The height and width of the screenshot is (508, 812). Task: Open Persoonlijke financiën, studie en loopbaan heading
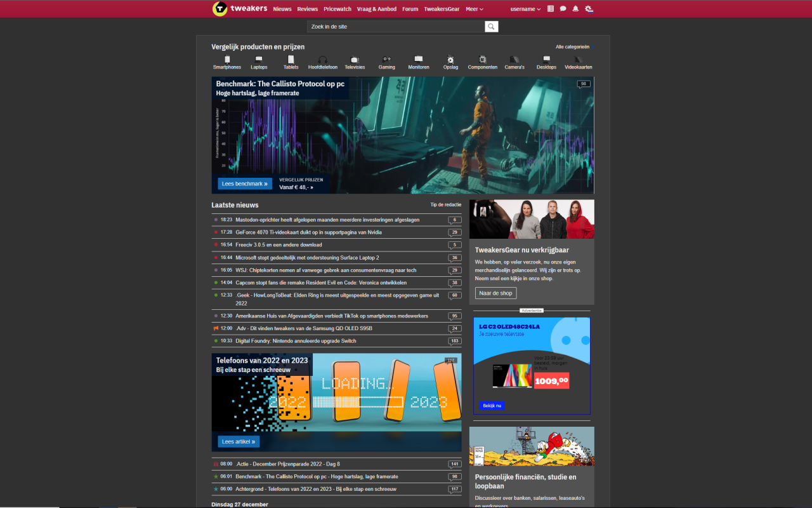[526, 481]
